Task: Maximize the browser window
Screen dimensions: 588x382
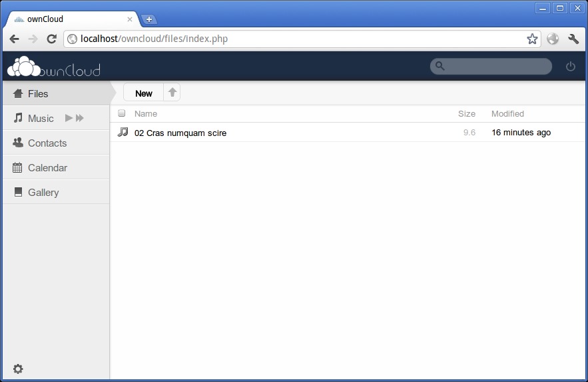Action: [560, 8]
